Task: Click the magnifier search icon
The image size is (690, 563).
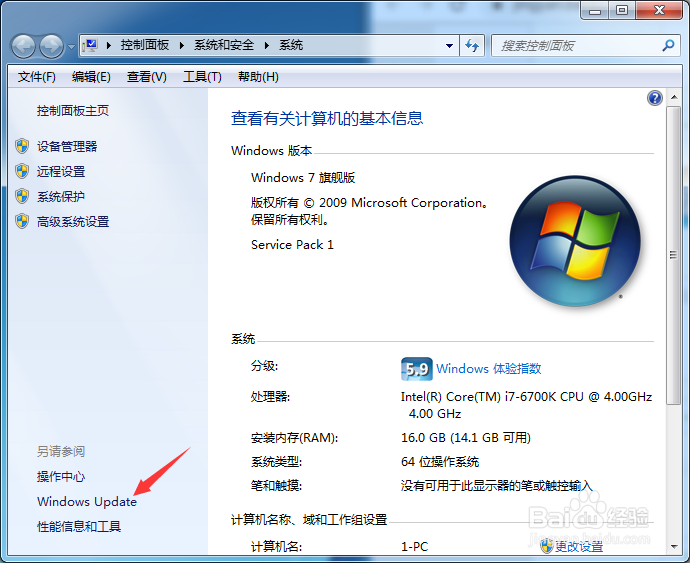Action: click(x=668, y=45)
